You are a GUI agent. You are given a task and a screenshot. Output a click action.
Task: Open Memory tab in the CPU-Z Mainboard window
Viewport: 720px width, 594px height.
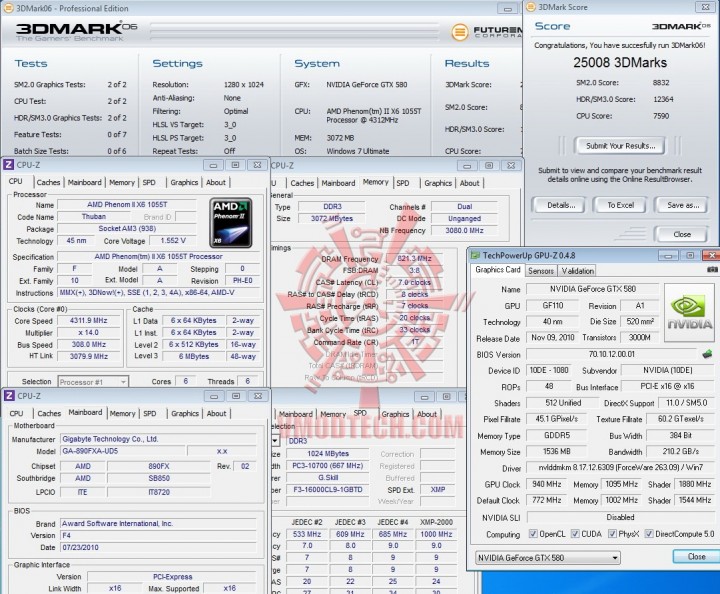(122, 413)
